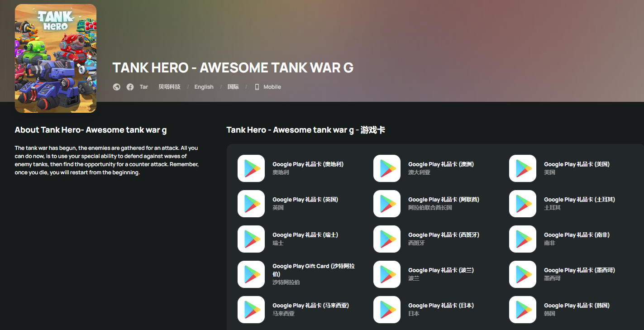
Task: Click the Google Play icon for 美国 card
Action: pos(523,168)
